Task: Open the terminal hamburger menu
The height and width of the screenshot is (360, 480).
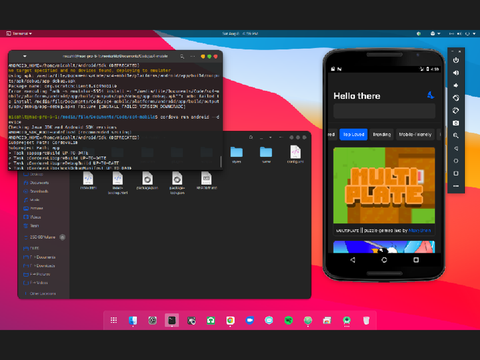Action: coord(193,56)
